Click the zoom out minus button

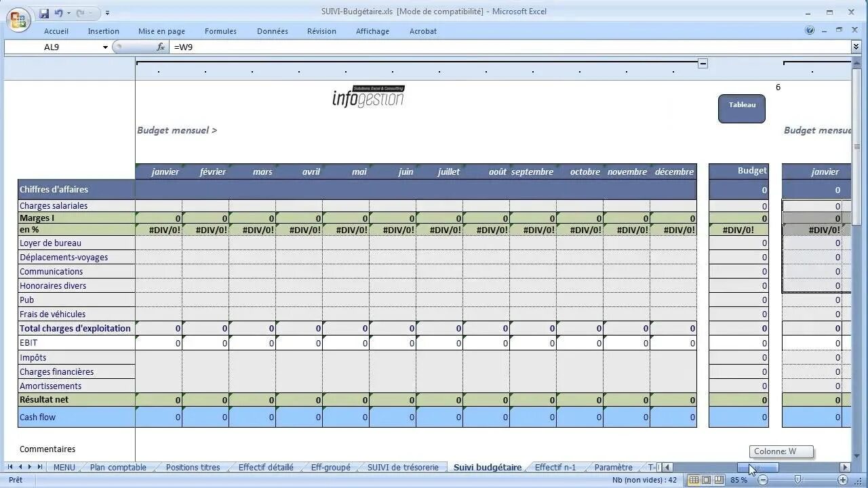point(763,480)
